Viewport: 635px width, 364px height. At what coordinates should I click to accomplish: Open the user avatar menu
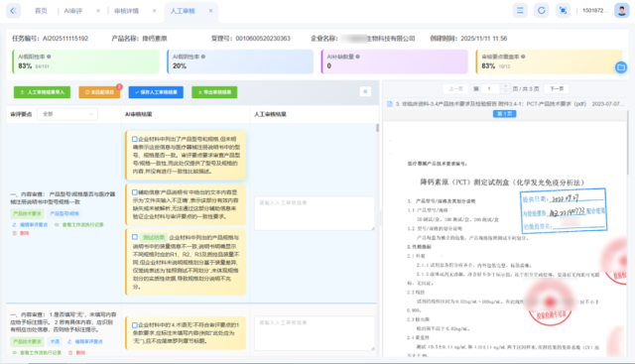click(621, 11)
